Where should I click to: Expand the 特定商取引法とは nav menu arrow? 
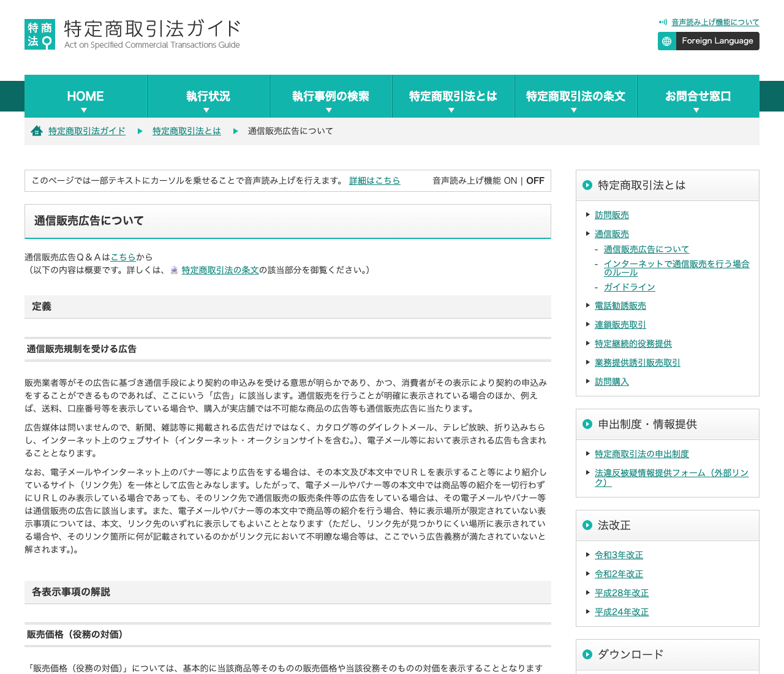coord(451,110)
